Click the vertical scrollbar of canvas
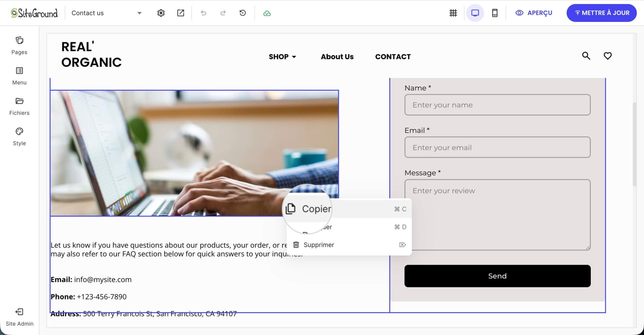This screenshot has width=644, height=335. [x=635, y=145]
